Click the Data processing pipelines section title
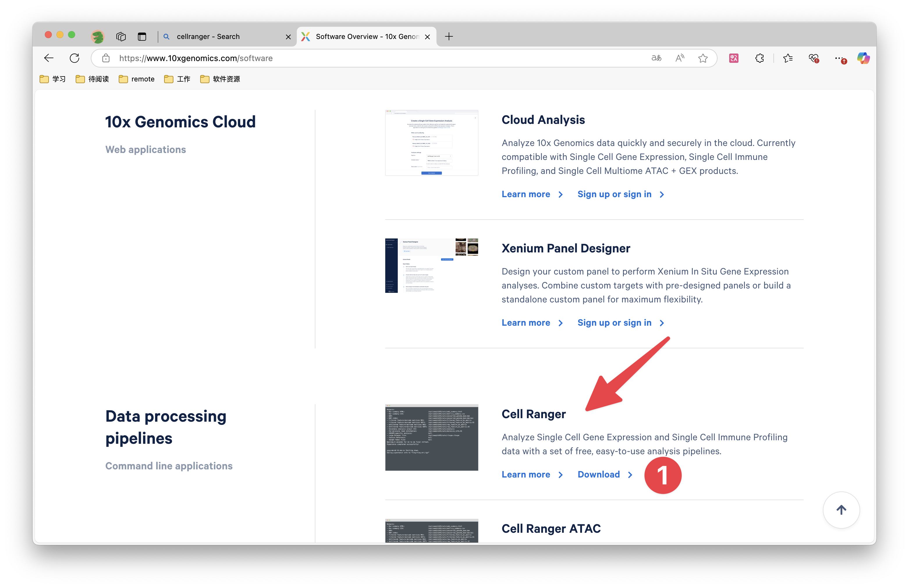The height and width of the screenshot is (588, 909). [166, 427]
